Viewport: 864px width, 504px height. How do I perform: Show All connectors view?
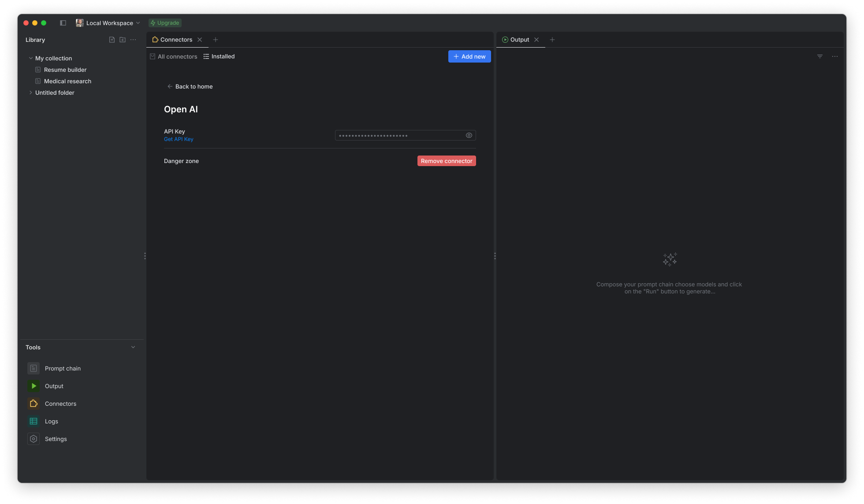click(x=174, y=56)
